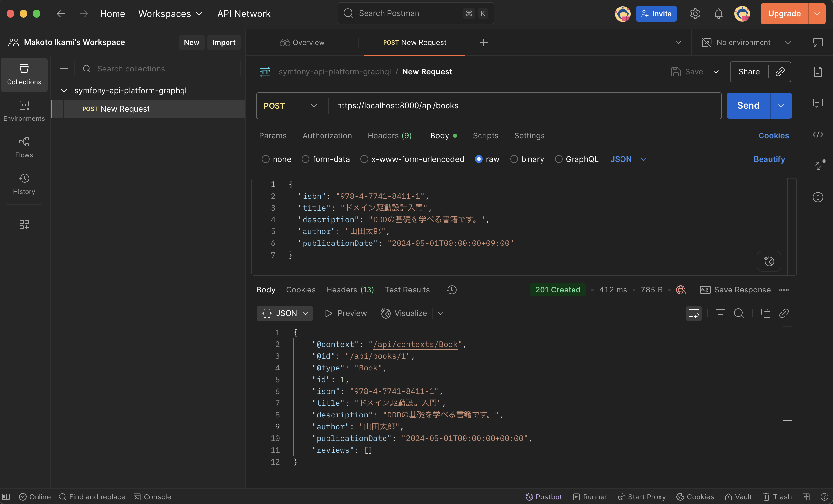Click the Search Postman bar

(416, 13)
